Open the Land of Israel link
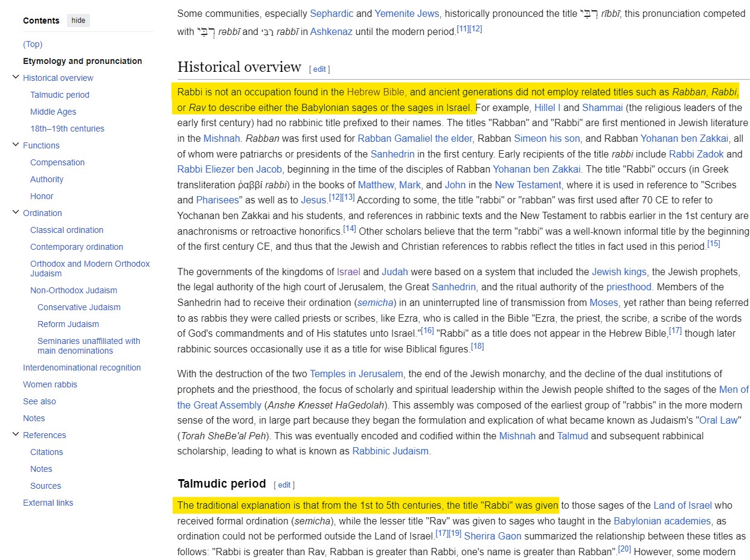750x560 pixels. pyautogui.click(x=682, y=506)
